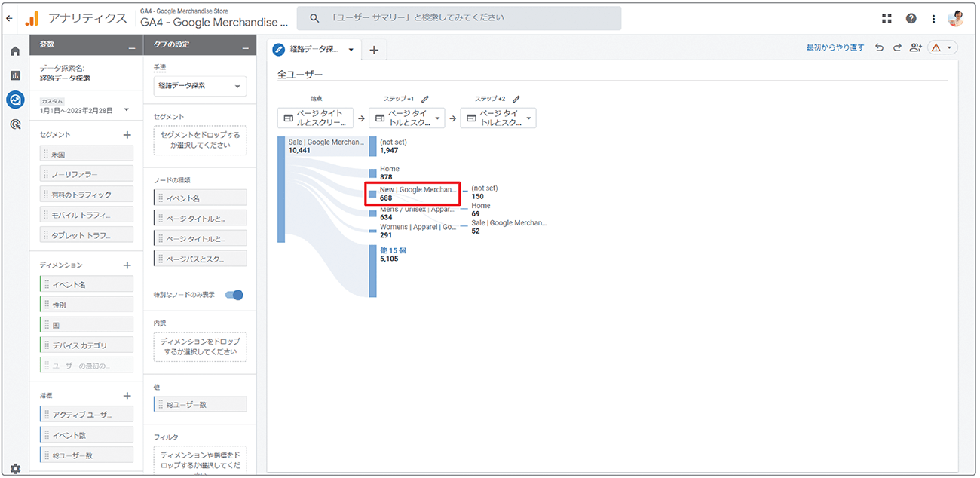Click the Home node with 878 users
This screenshot has height=478, width=980.
373,173
